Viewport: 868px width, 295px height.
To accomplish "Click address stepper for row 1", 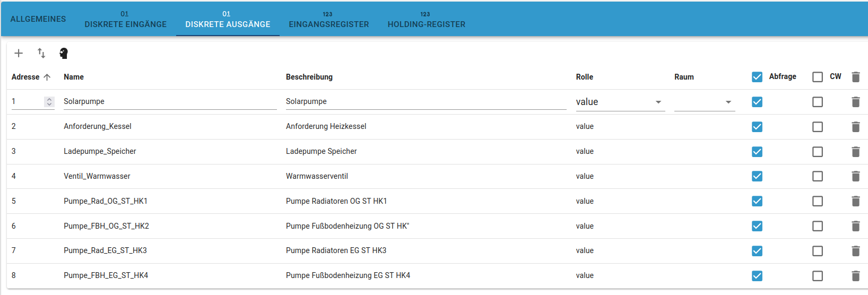I will pos(49,101).
